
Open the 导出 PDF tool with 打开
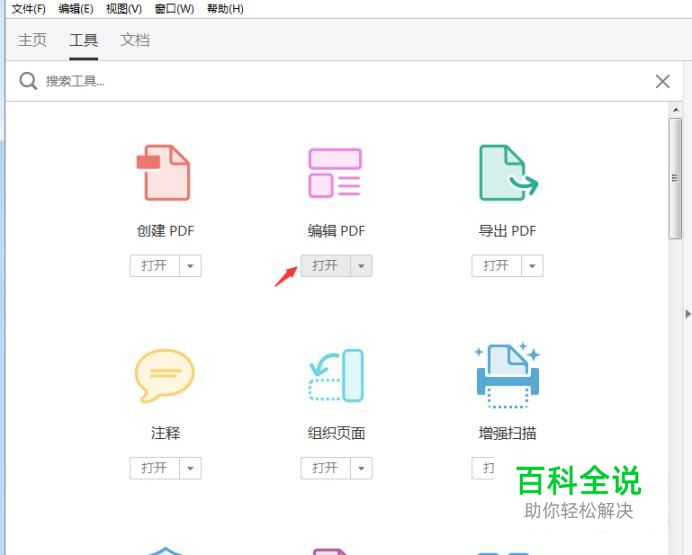pyautogui.click(x=496, y=266)
